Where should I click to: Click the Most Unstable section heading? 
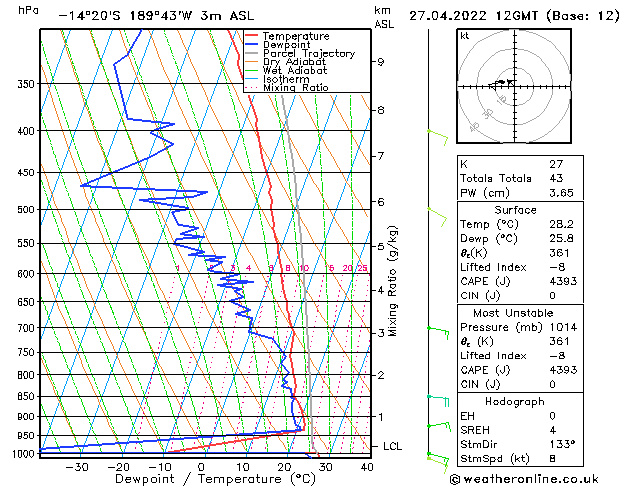tap(513, 313)
